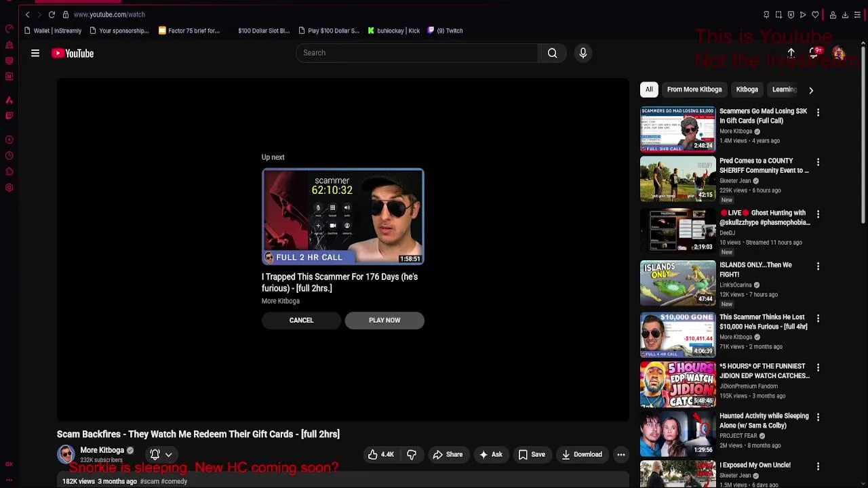This screenshot has width=868, height=488.
Task: Click the search magnifier button
Action: 553,53
